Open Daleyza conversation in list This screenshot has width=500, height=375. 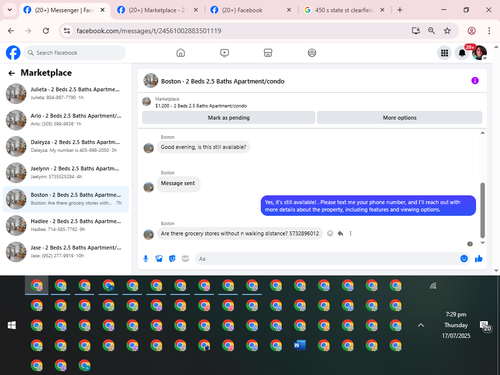tap(66, 146)
